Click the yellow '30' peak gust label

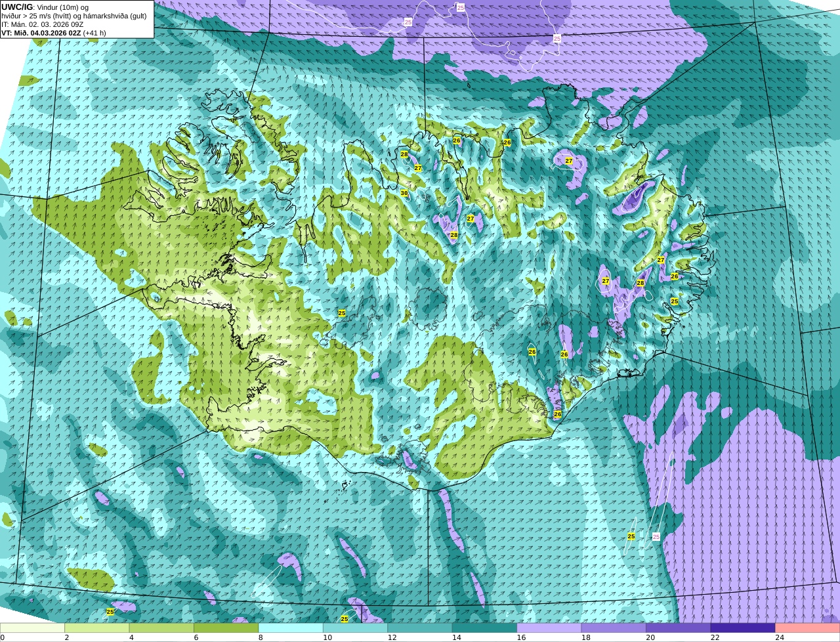404,193
